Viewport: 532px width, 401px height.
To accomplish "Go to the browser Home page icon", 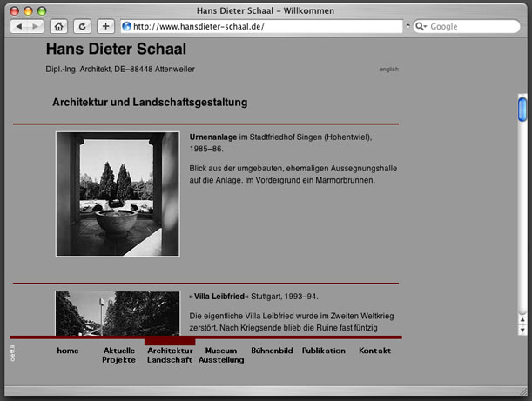I will (58, 26).
